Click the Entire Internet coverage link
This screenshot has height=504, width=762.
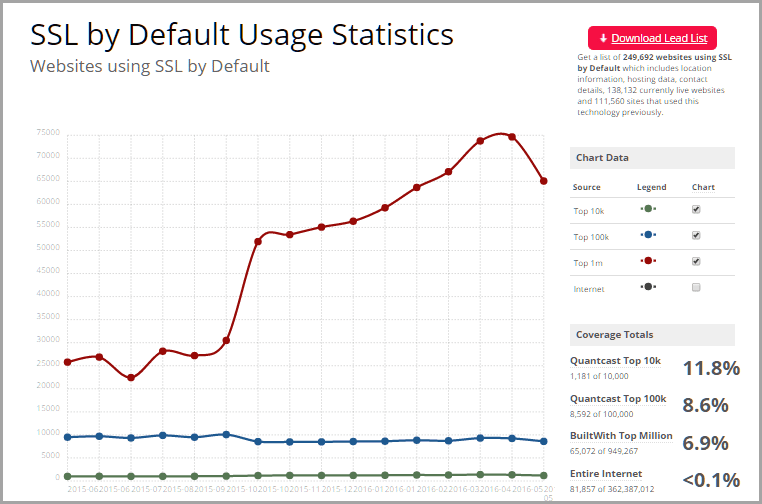[606, 473]
